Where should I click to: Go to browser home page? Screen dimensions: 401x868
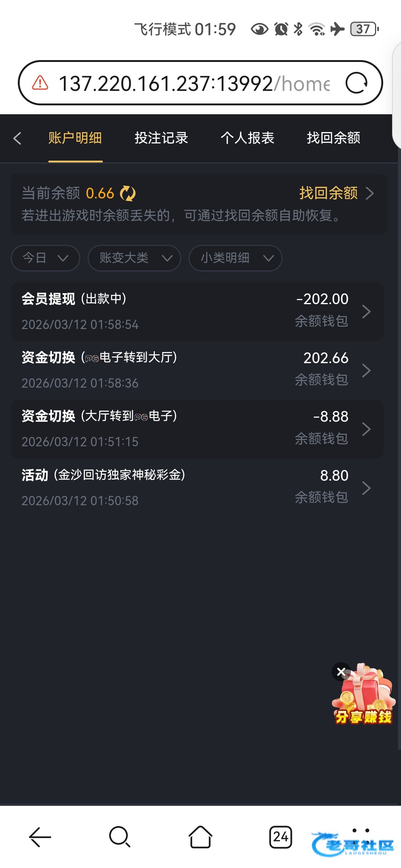(200, 837)
